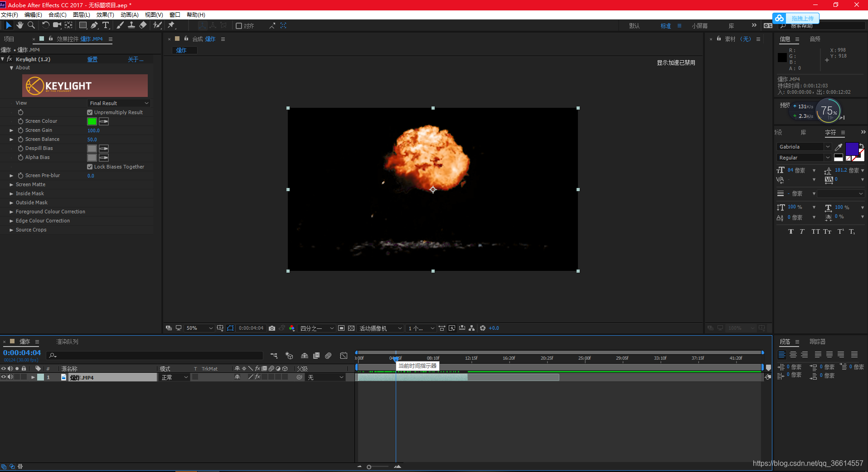868x472 pixels.
Task: Click the reset exposure icon
Action: click(x=483, y=328)
